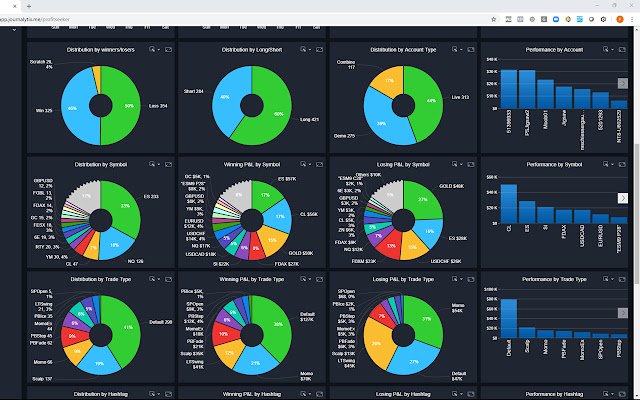This screenshot has width=640, height=400.
Task: Select the blue NQ 126 slice in Distribution by Symbol
Action: click(x=114, y=246)
